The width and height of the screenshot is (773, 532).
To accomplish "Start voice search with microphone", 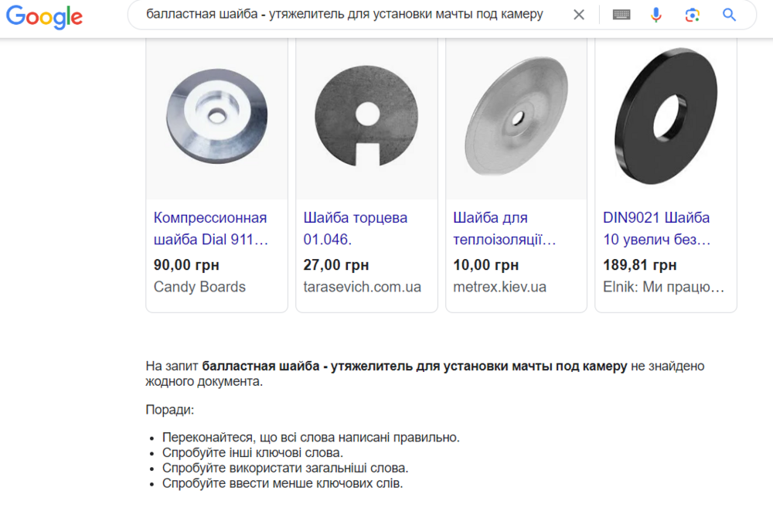I will point(656,15).
